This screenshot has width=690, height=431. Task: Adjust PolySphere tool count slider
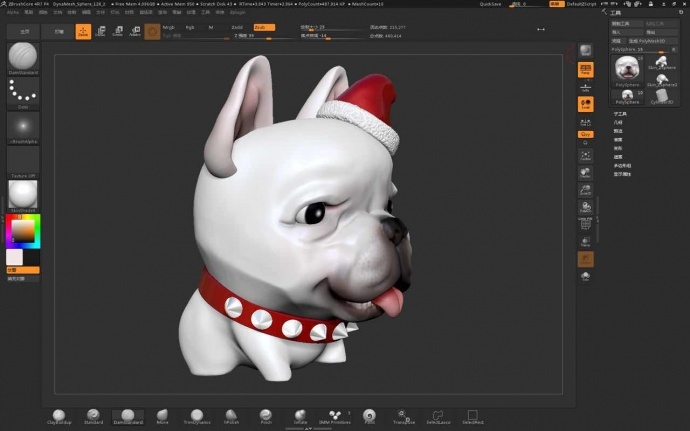click(640, 49)
